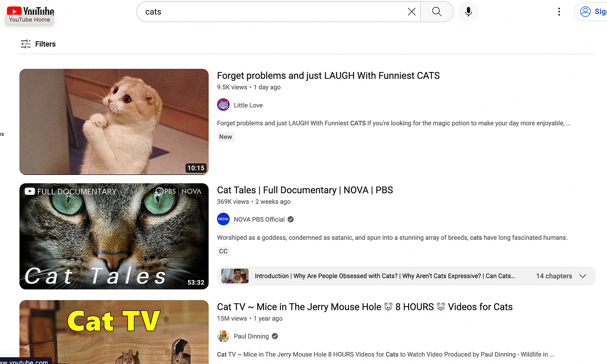Open the NOVA PBS Official channel avatar
607x364 pixels.
pyautogui.click(x=223, y=219)
